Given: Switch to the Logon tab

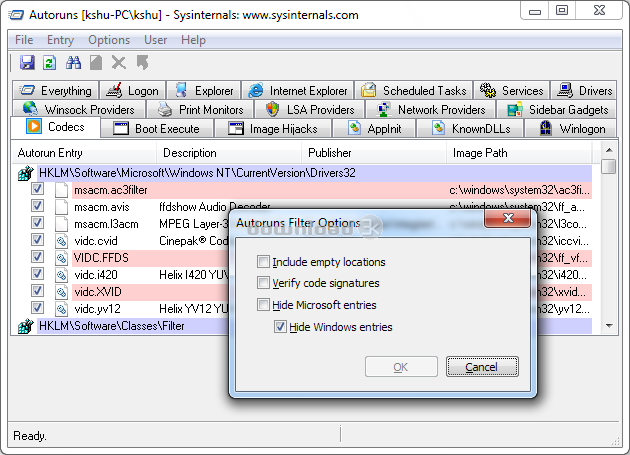Looking at the screenshot, I should coord(132,90).
